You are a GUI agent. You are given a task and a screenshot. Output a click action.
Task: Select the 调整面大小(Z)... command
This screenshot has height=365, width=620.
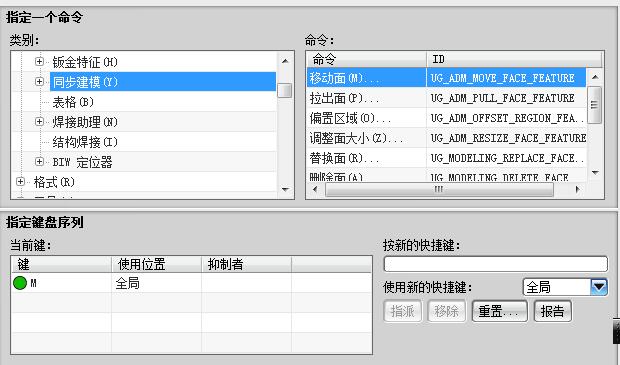[x=356, y=138]
